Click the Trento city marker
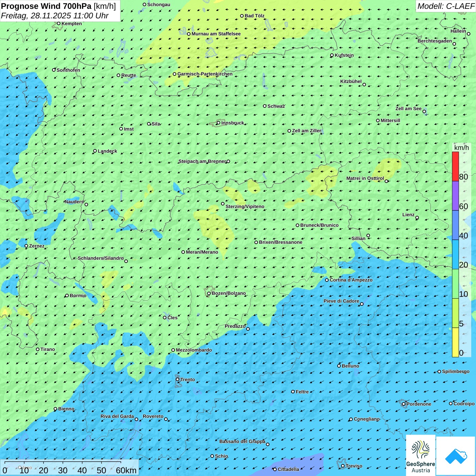The height and width of the screenshot is (476, 476). click(x=177, y=379)
